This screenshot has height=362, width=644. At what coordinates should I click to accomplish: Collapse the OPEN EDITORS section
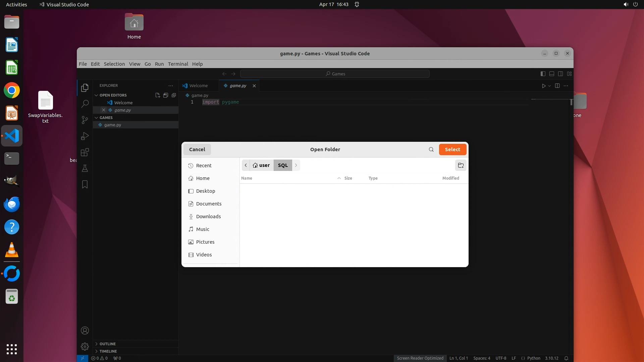pos(113,95)
